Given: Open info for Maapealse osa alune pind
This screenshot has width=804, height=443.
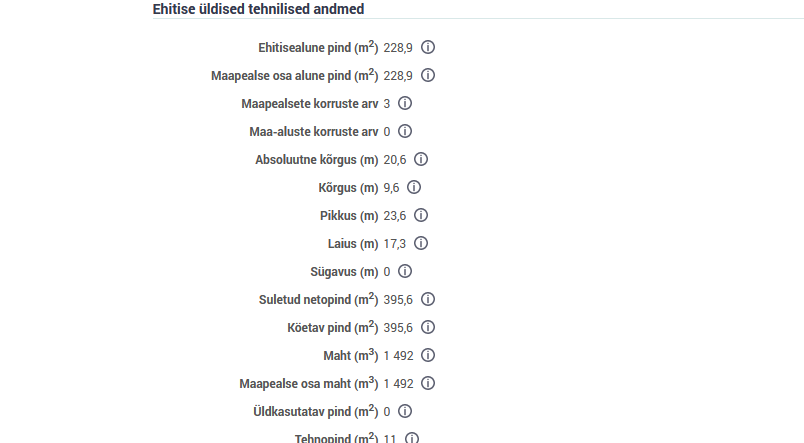Looking at the screenshot, I should click(x=429, y=75).
